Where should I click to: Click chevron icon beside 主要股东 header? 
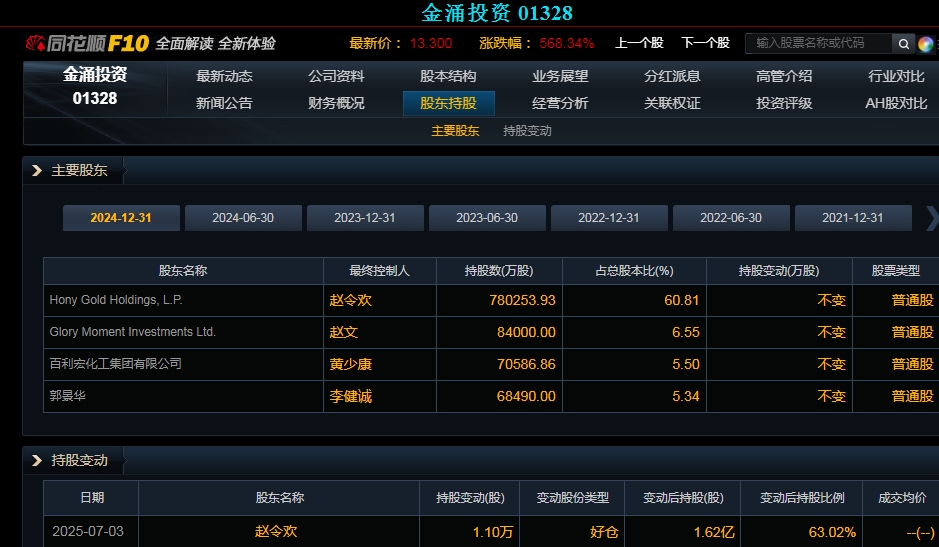pos(37,171)
